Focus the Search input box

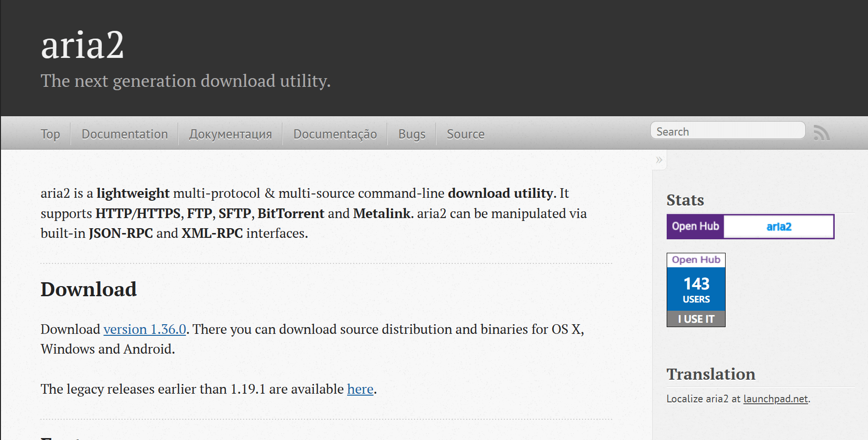pyautogui.click(x=727, y=131)
